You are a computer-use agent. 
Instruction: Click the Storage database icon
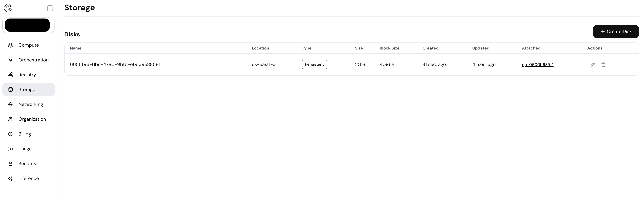[10, 89]
